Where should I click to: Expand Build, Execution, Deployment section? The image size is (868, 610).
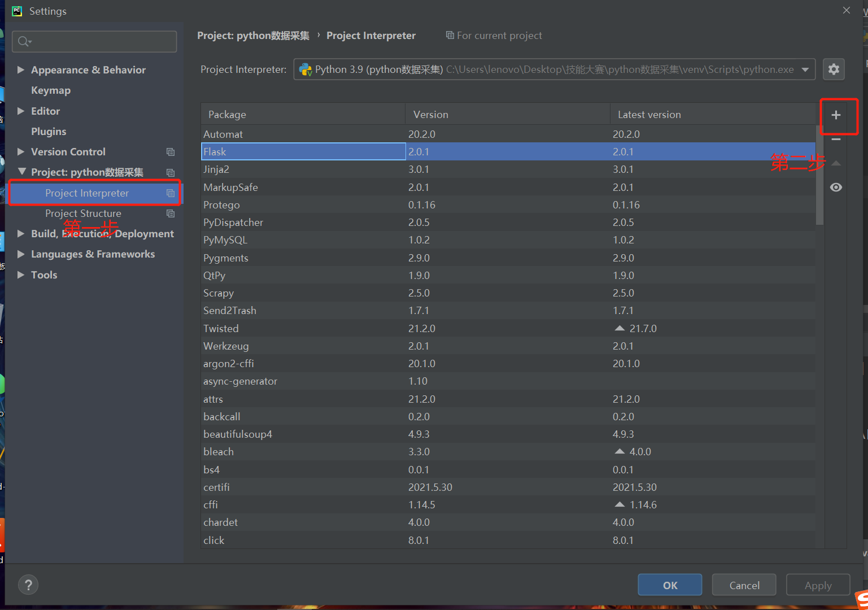coord(21,234)
